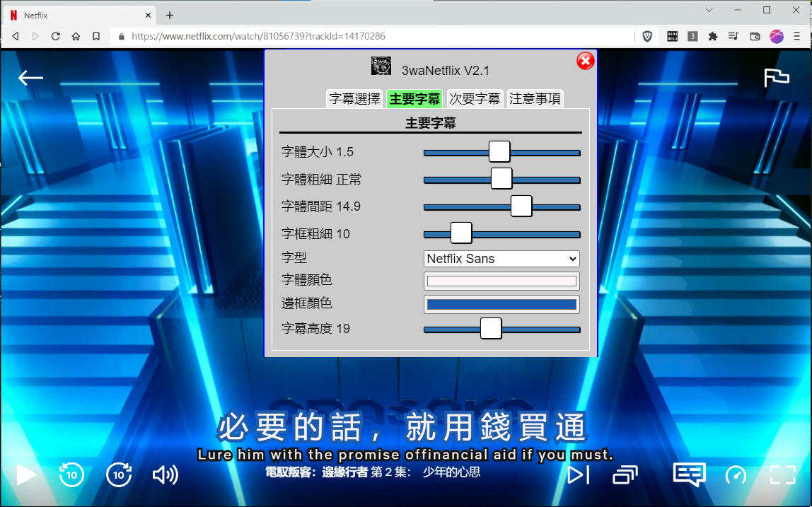Go back using Netflix player arrow
The image size is (812, 507).
[x=30, y=78]
